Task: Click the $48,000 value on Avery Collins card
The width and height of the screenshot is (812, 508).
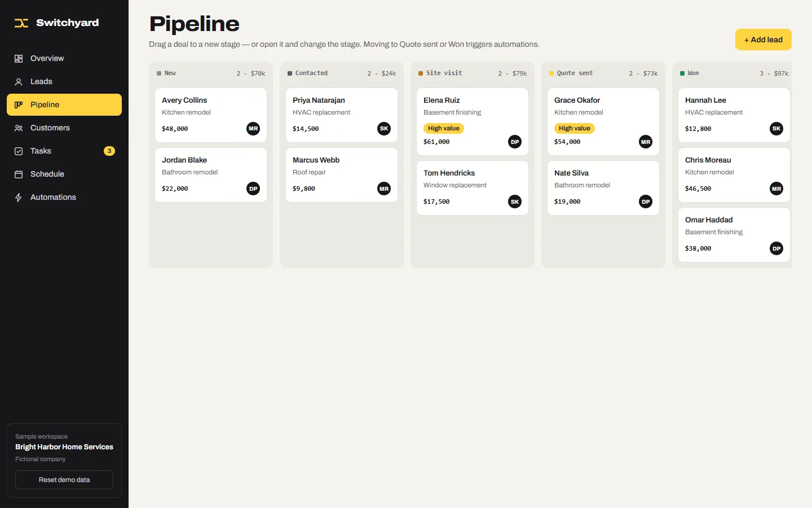Action: point(175,129)
